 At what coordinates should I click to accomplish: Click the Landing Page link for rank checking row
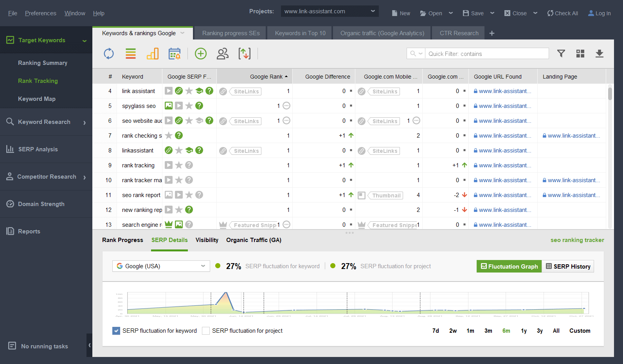[571, 136]
